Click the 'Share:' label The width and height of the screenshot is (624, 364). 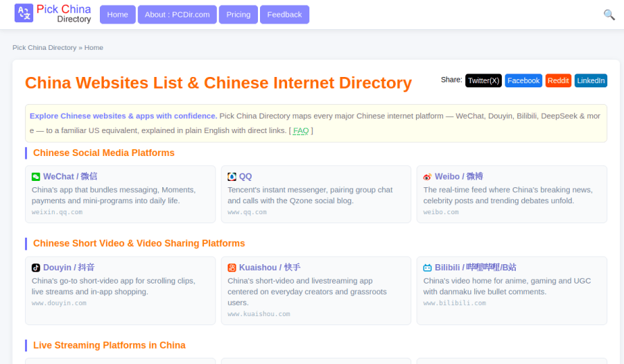451,80
